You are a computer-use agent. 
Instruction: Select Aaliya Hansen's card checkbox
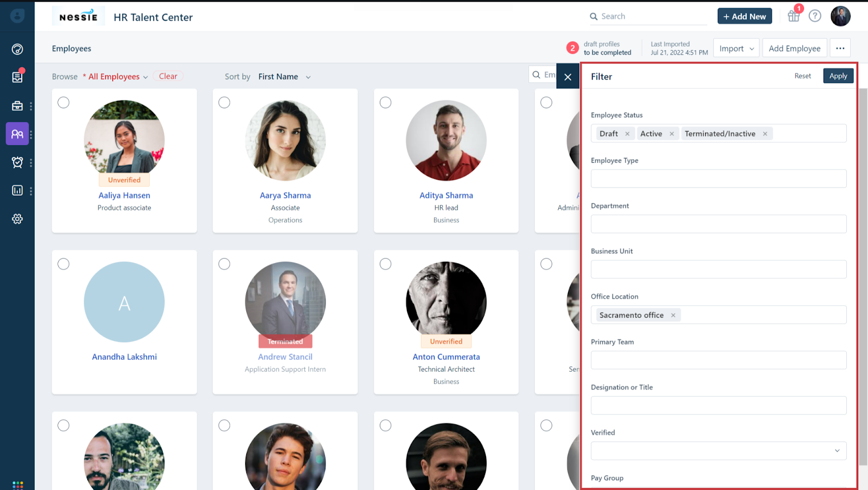click(x=63, y=102)
